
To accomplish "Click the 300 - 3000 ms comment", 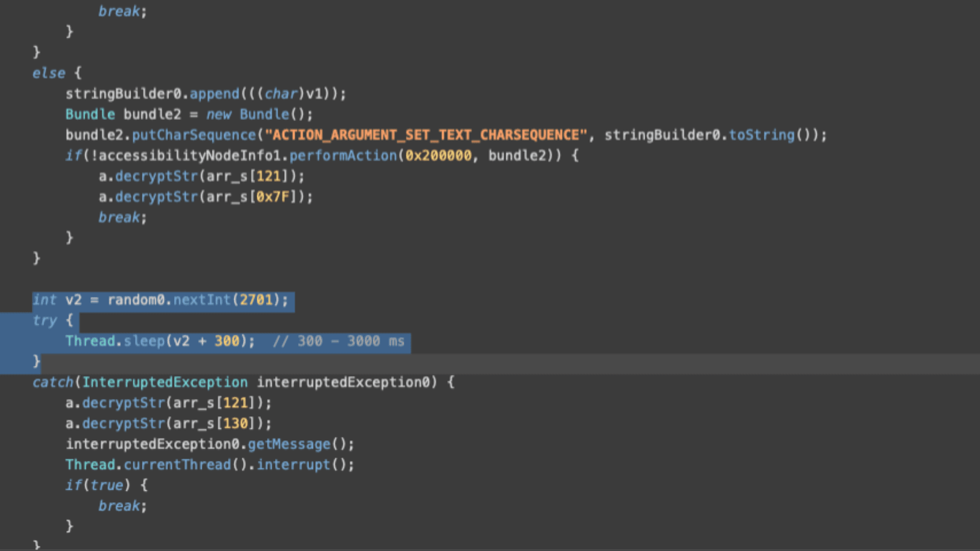I will pos(339,341).
